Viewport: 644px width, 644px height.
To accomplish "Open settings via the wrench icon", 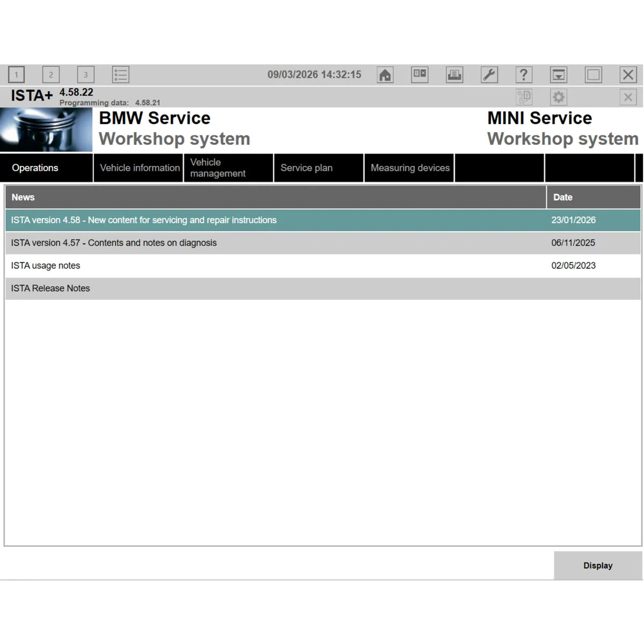I will coord(489,75).
